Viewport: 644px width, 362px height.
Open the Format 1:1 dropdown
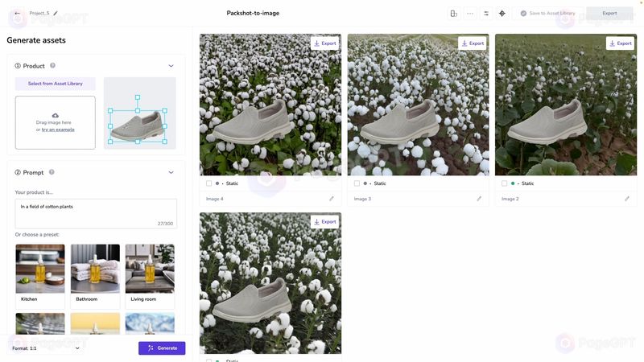pos(46,348)
